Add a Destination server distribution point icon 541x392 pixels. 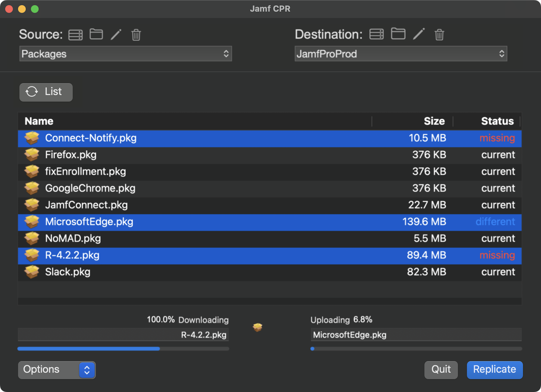pyautogui.click(x=376, y=34)
